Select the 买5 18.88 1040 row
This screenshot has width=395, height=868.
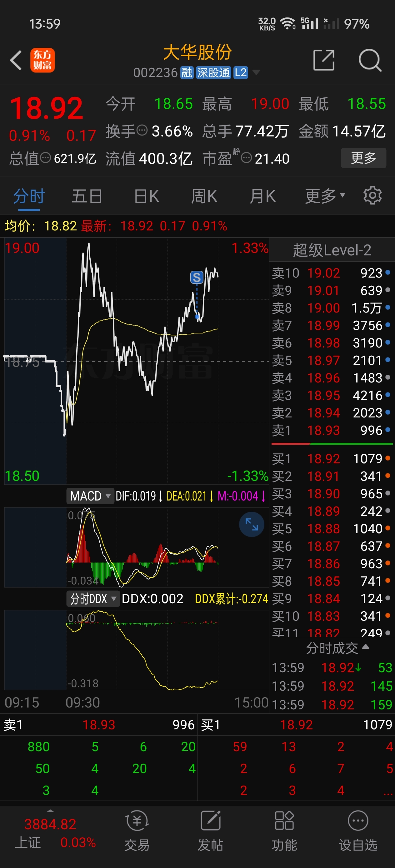coord(332,529)
